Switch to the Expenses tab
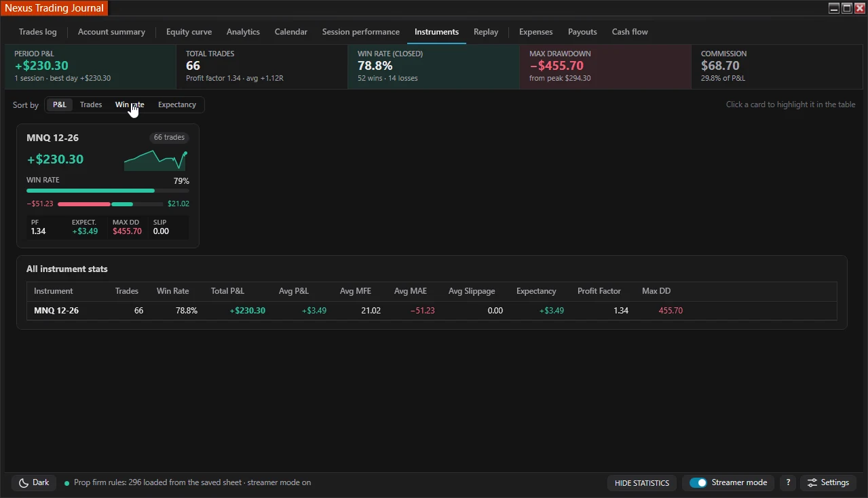The height and width of the screenshot is (498, 868). (536, 32)
